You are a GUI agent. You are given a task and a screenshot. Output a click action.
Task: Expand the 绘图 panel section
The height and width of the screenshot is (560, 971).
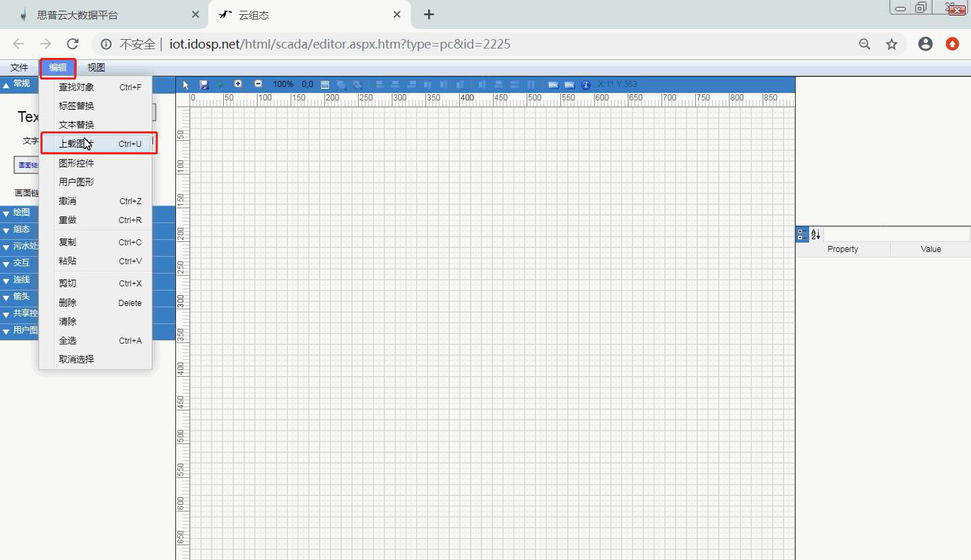[22, 212]
